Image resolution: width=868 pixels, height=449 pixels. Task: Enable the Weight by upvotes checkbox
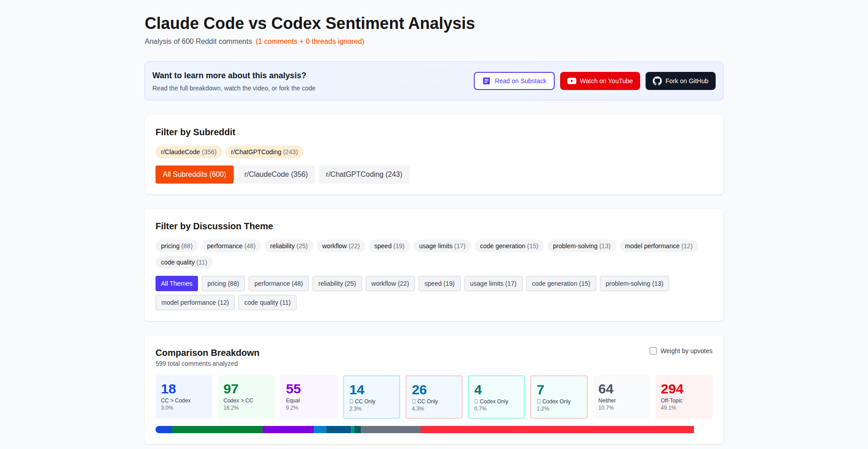(653, 351)
